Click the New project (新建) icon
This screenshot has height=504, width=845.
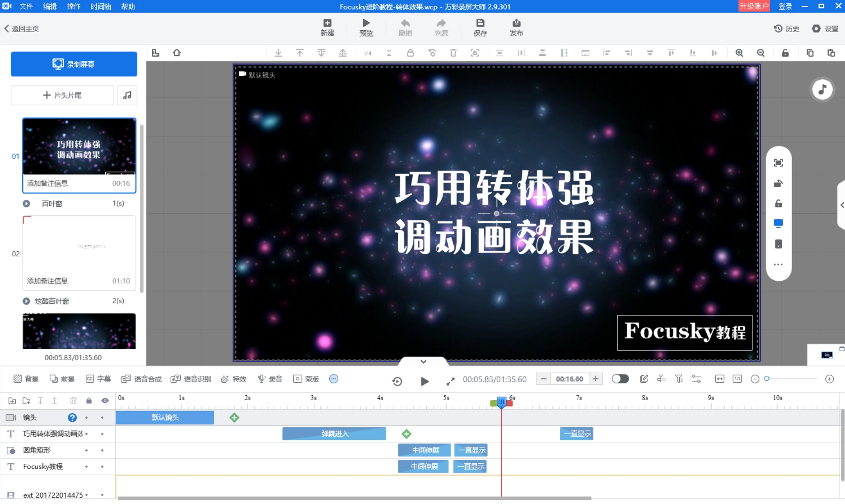coord(327,23)
